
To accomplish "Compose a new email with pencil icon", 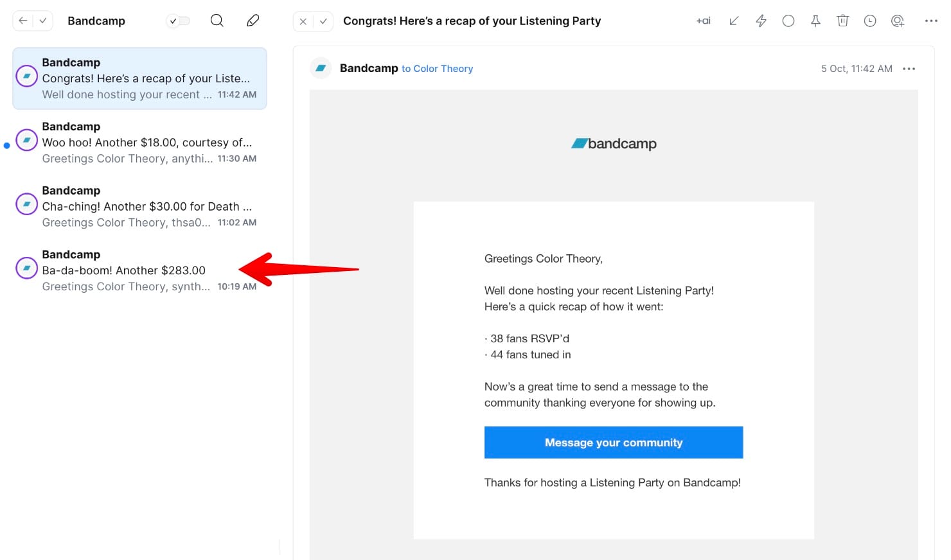I will [x=253, y=21].
